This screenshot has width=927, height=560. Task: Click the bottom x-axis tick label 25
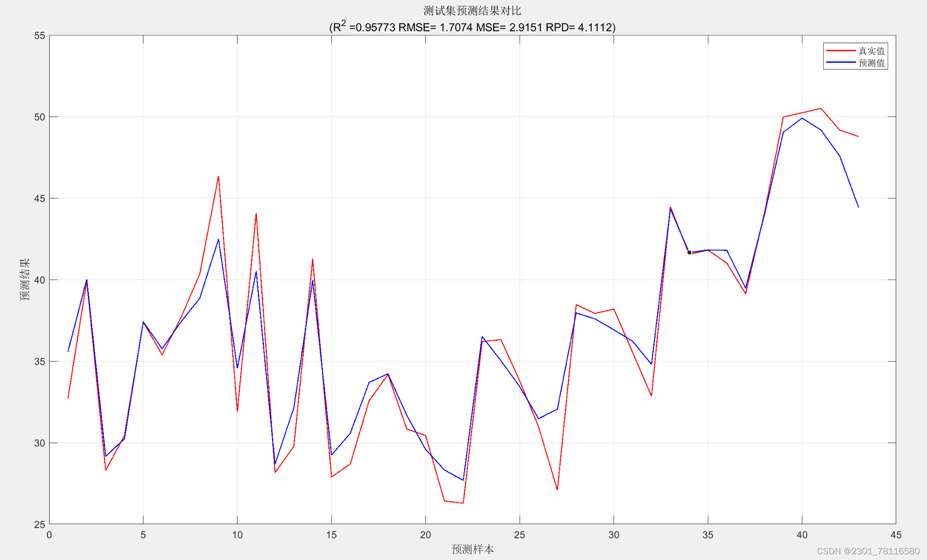click(x=520, y=535)
